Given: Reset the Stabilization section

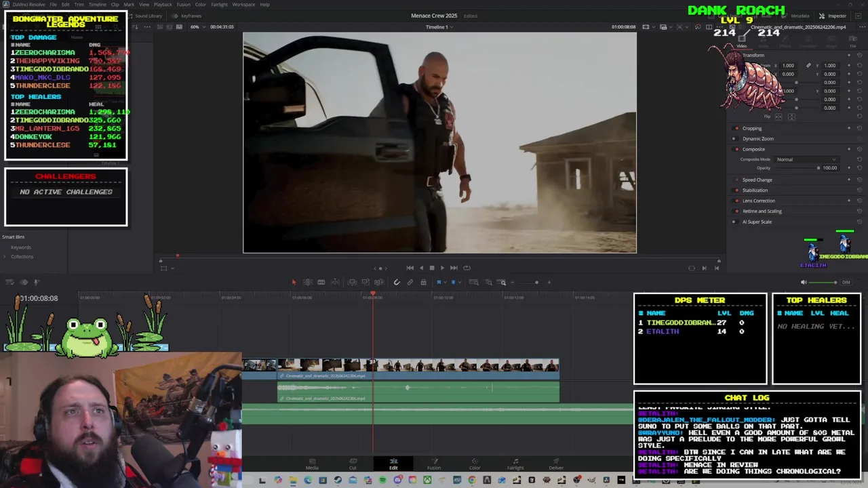Looking at the screenshot, I should (859, 190).
